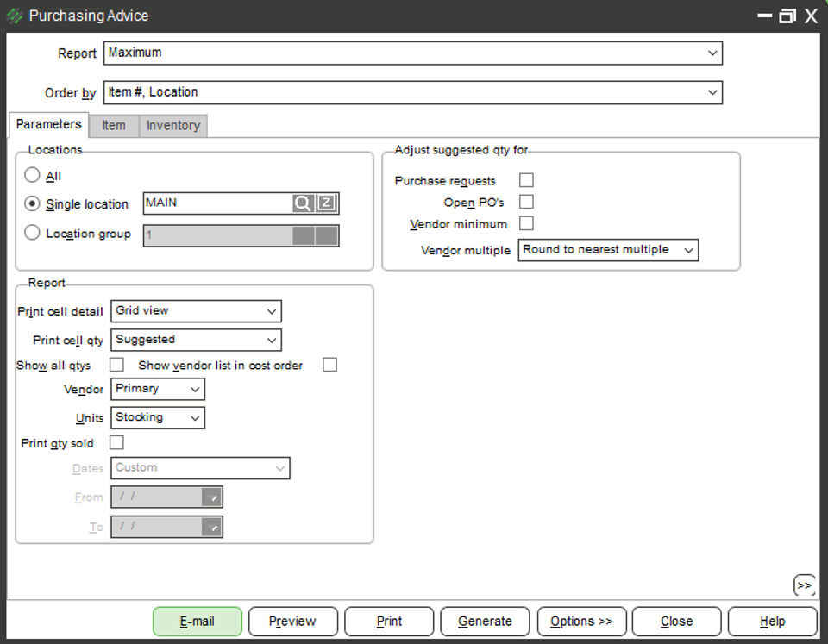Click the location lookup magnifier icon
Viewport: 828px width, 644px height.
(x=303, y=203)
